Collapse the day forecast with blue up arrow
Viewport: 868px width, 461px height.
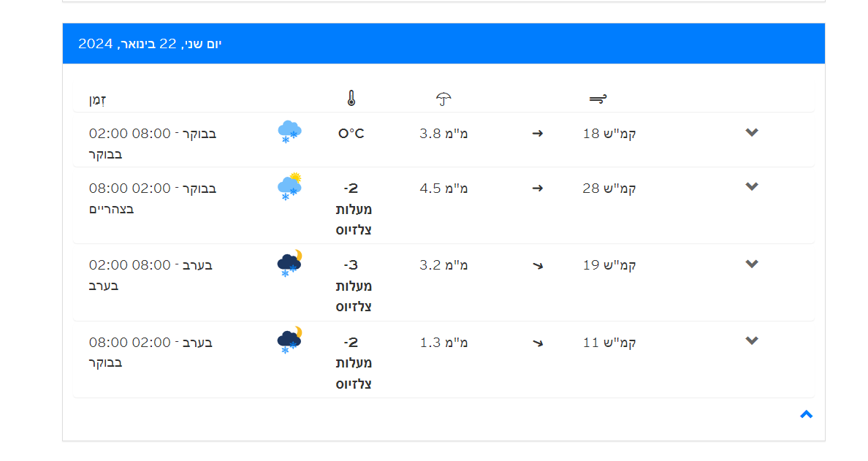[806, 414]
